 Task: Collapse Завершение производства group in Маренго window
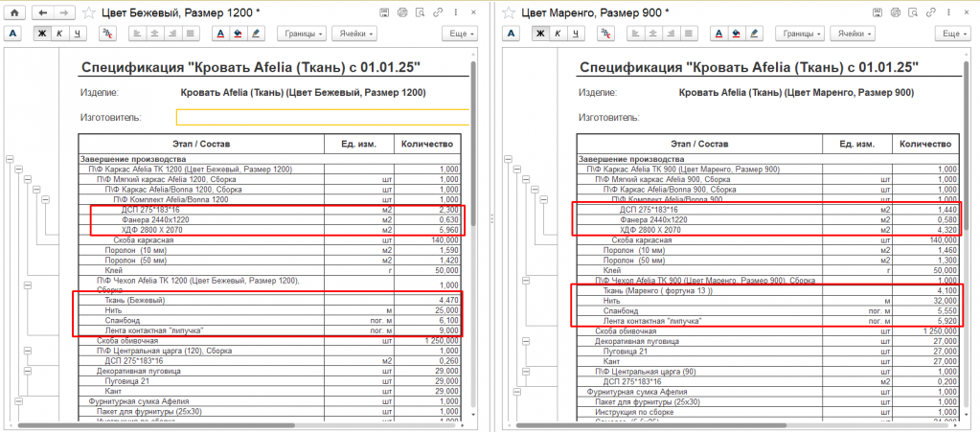[510, 159]
